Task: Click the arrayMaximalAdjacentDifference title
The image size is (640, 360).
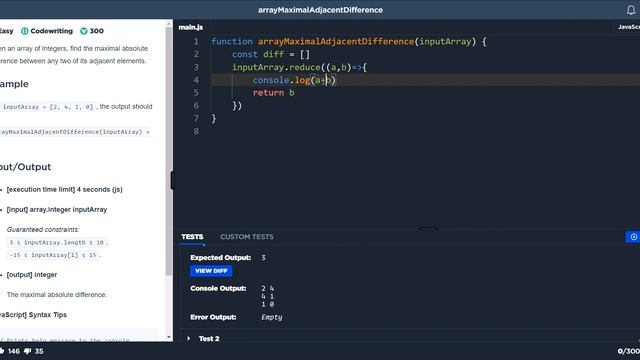Action: 320,10
